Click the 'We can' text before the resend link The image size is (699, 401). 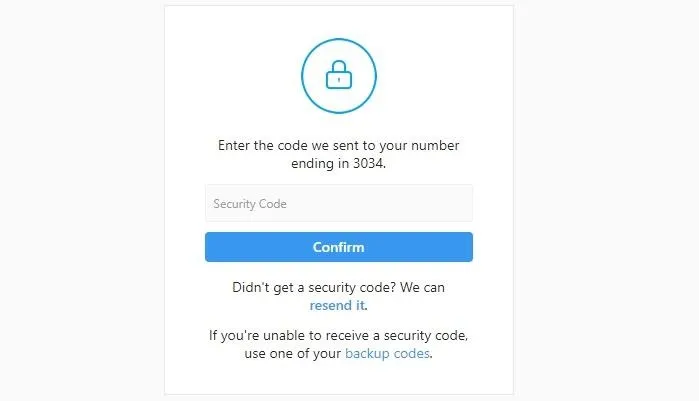pos(422,287)
